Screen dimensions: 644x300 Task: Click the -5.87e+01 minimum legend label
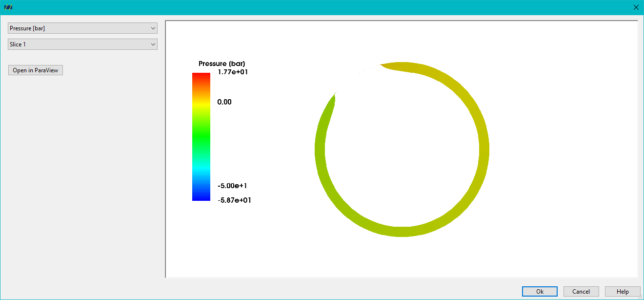[234, 200]
